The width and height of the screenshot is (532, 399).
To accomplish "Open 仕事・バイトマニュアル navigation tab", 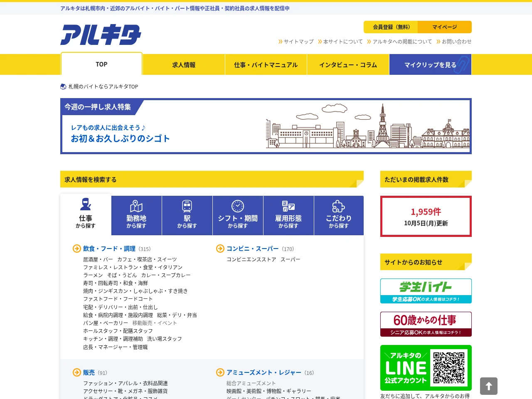I will point(266,65).
